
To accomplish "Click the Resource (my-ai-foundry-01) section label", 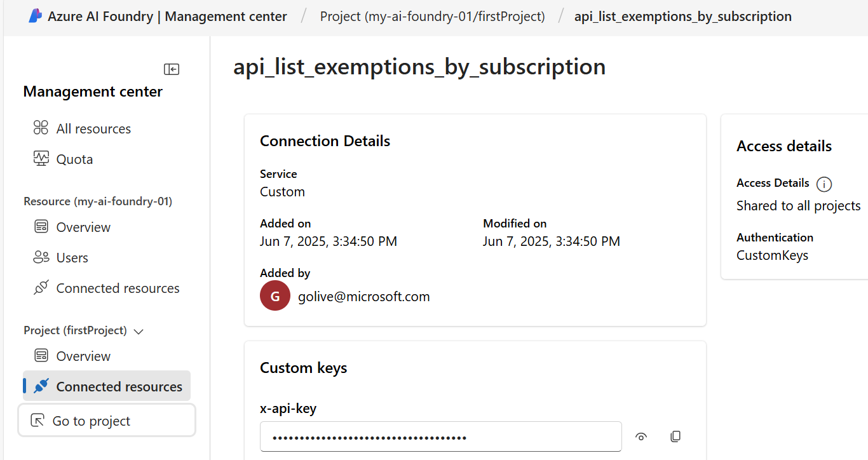I will click(98, 201).
